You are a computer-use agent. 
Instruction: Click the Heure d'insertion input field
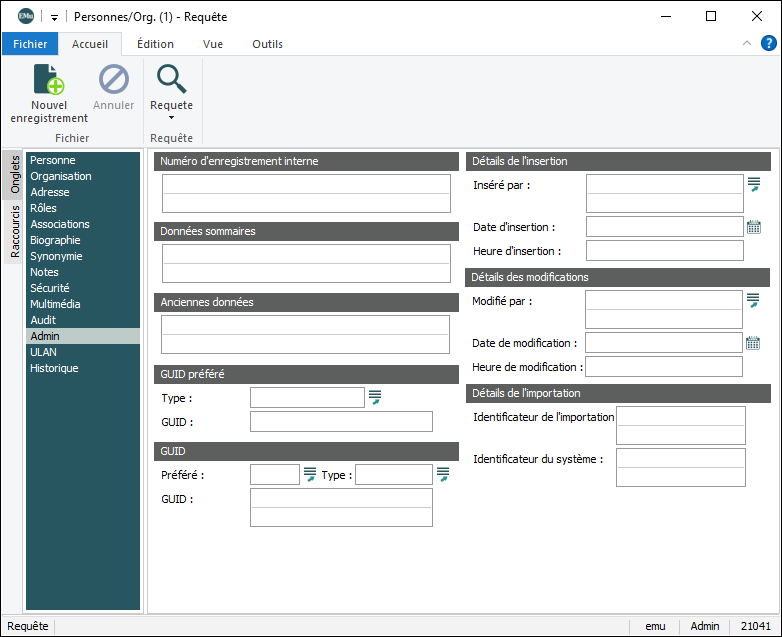click(664, 251)
